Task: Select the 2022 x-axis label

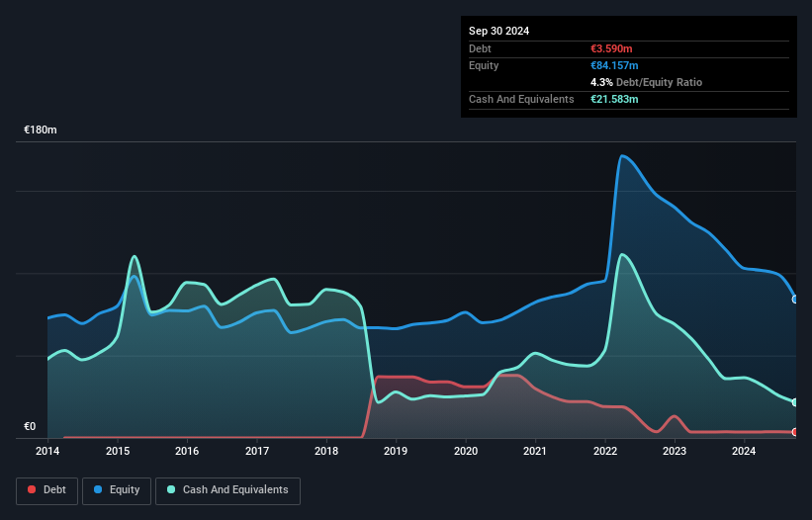Action: coord(604,452)
